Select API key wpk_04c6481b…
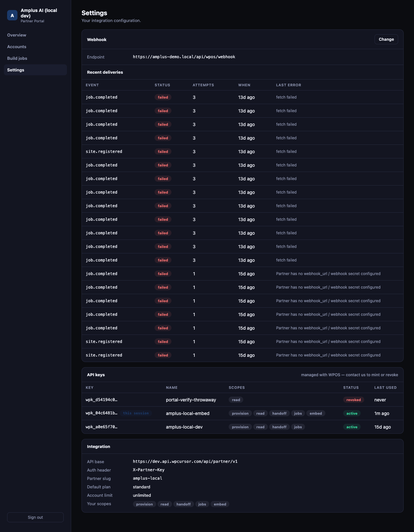 pos(102,413)
